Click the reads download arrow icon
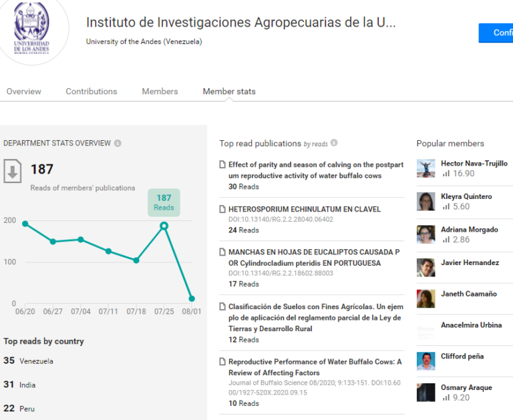 point(13,171)
